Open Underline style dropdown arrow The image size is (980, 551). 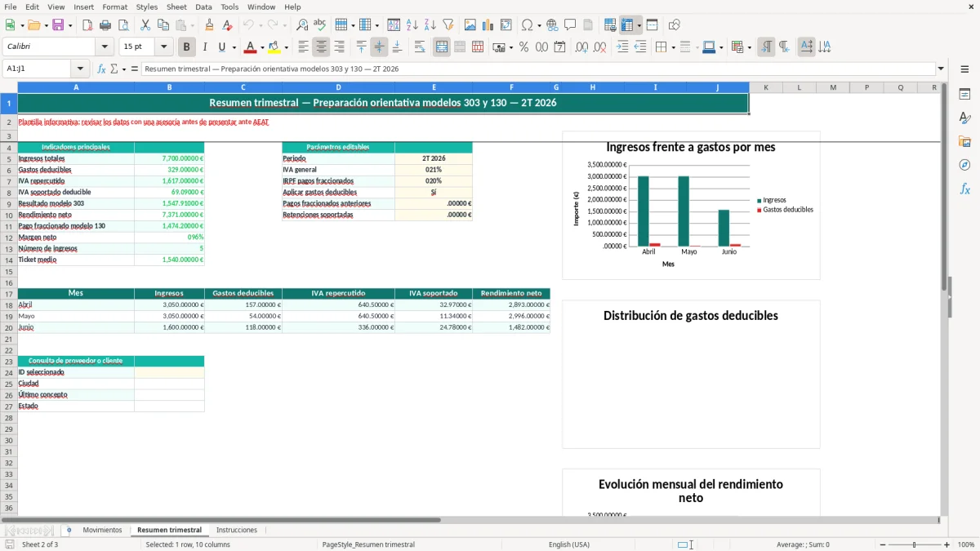pyautogui.click(x=234, y=47)
